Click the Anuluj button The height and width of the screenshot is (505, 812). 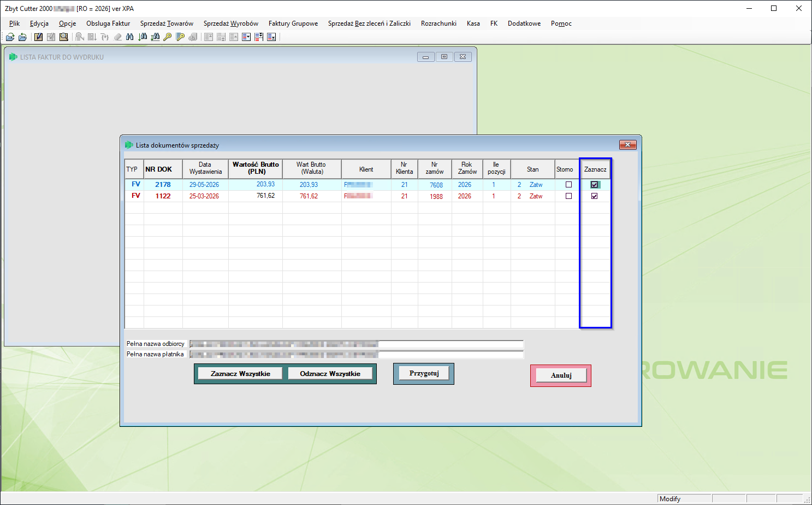561,375
